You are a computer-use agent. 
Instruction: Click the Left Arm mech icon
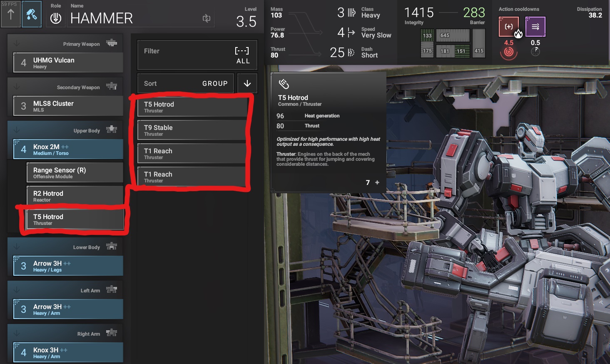(112, 289)
